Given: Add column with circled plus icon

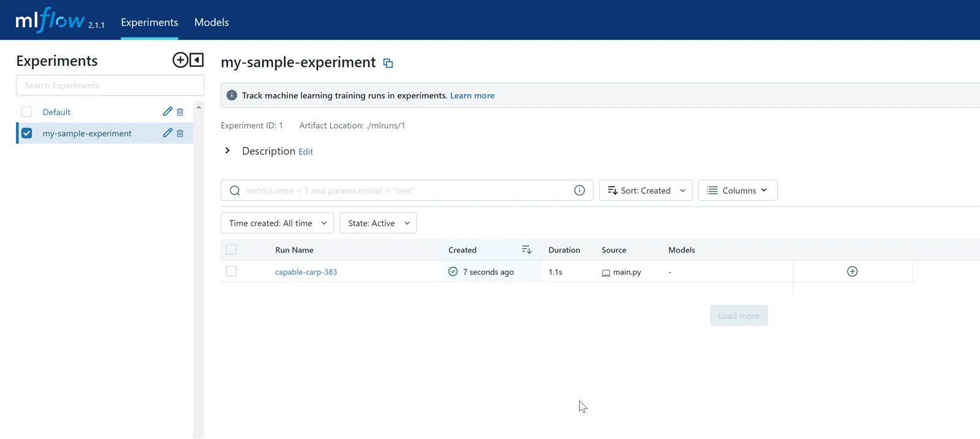Looking at the screenshot, I should pyautogui.click(x=852, y=271).
